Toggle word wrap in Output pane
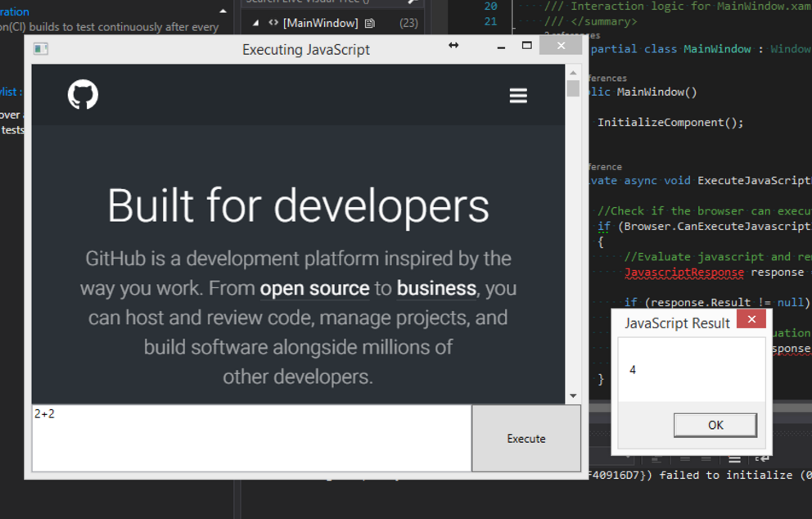 tap(762, 458)
